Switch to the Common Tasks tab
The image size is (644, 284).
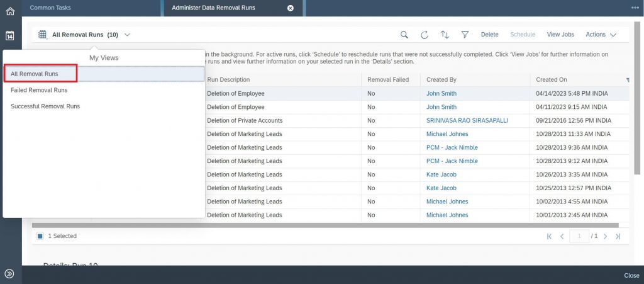tap(50, 8)
